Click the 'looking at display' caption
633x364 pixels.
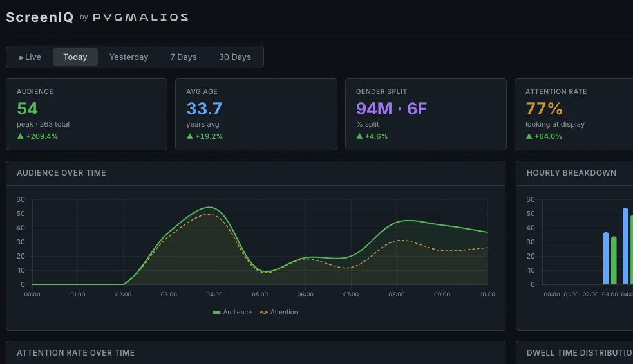point(555,124)
